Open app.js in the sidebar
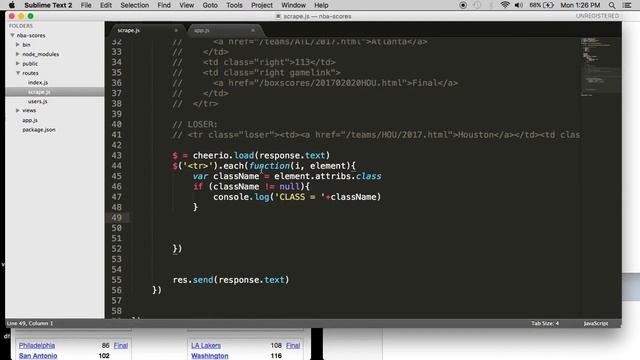Screen dimensions: 640x360 point(30,120)
